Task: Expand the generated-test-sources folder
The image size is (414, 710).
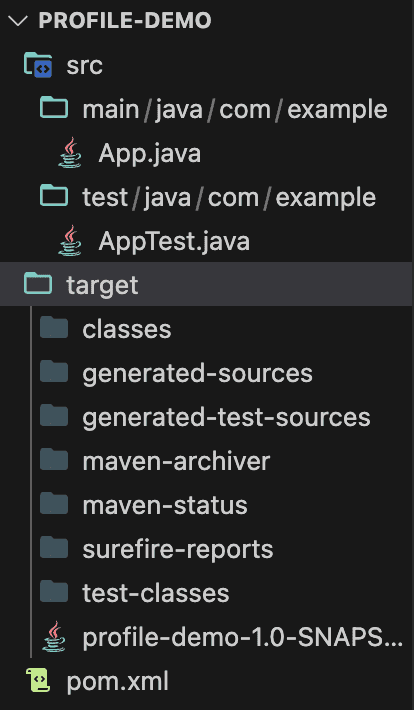Action: click(x=226, y=418)
